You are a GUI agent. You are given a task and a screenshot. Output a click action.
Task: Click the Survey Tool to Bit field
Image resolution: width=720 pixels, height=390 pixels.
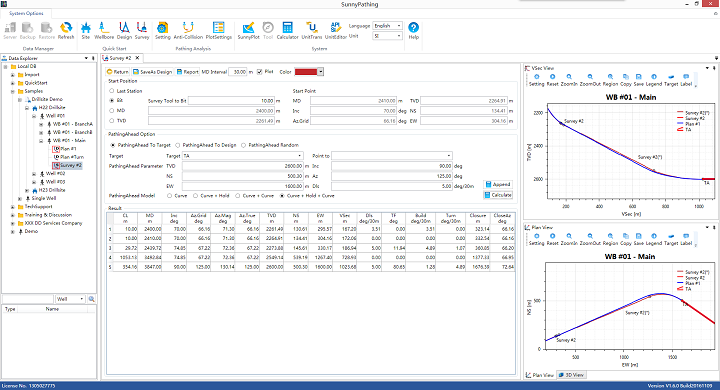point(231,101)
